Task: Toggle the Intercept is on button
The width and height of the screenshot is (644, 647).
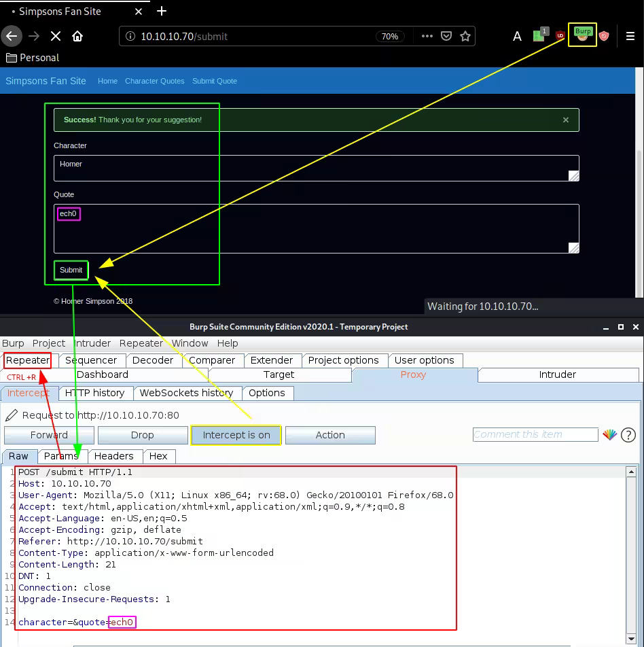Action: pyautogui.click(x=236, y=435)
